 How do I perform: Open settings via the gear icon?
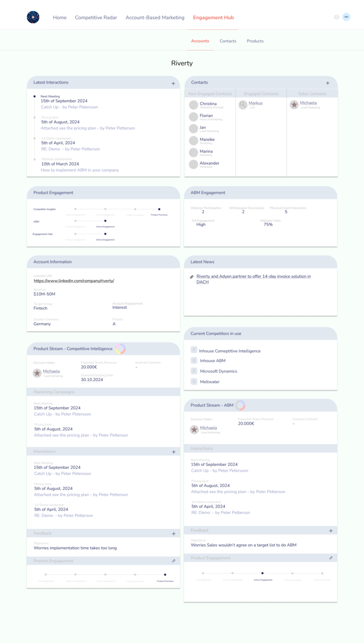pyautogui.click(x=337, y=17)
